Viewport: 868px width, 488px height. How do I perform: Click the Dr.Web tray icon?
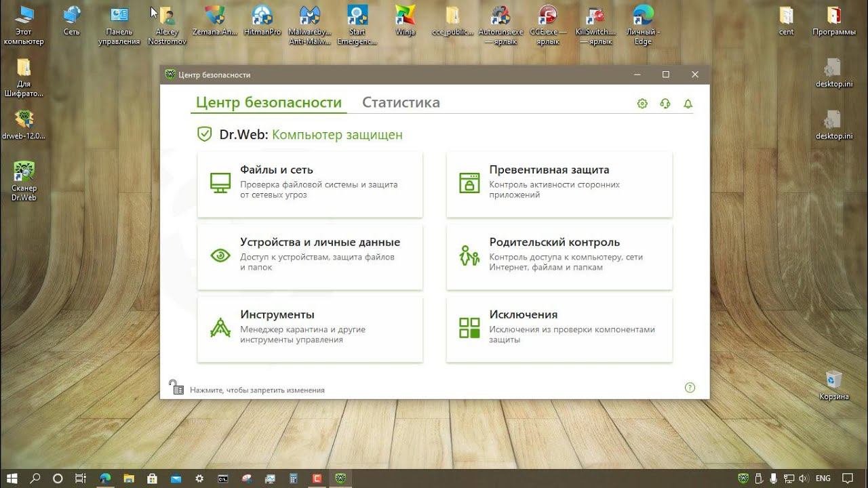coord(743,479)
